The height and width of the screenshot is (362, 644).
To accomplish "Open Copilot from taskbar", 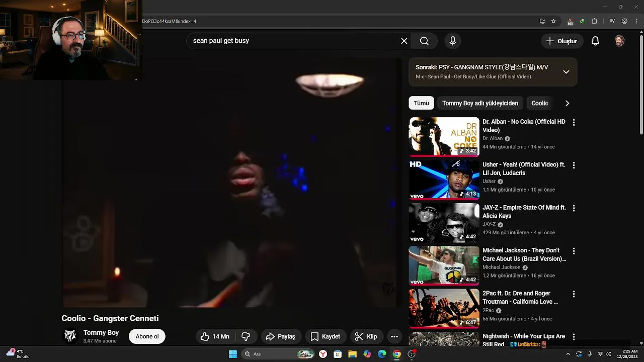I will pyautogui.click(x=367, y=354).
